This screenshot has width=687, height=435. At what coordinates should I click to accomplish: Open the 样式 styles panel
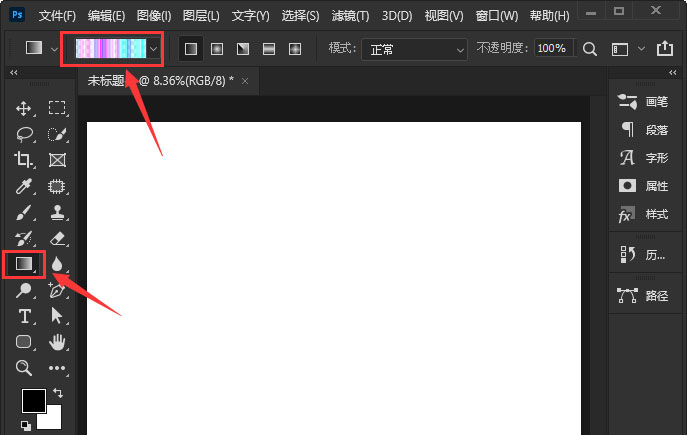[643, 214]
